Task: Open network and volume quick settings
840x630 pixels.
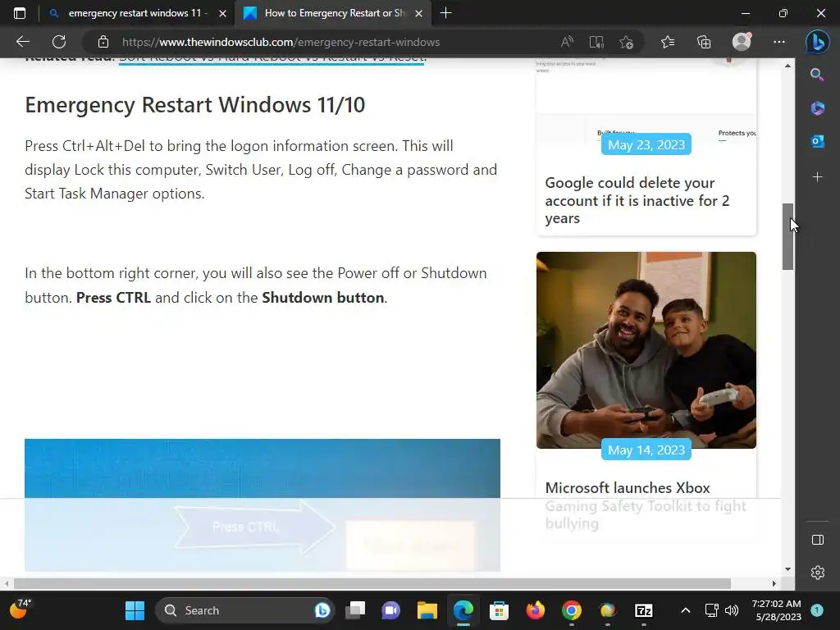Action: click(x=722, y=610)
